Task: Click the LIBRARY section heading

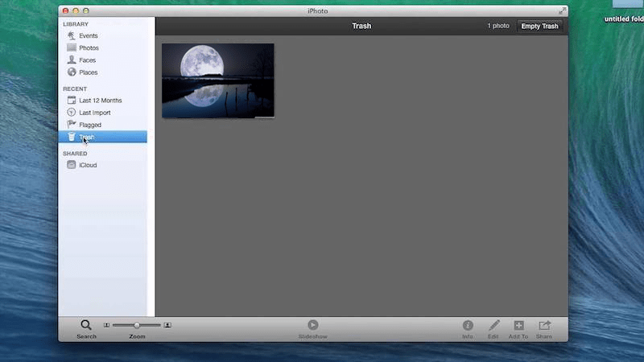Action: 76,24
